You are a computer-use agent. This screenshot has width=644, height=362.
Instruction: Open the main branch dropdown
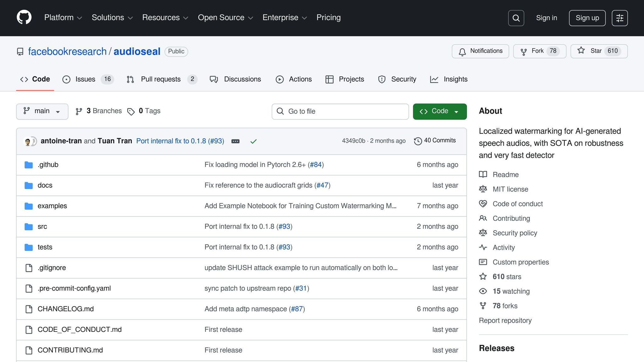(x=42, y=111)
